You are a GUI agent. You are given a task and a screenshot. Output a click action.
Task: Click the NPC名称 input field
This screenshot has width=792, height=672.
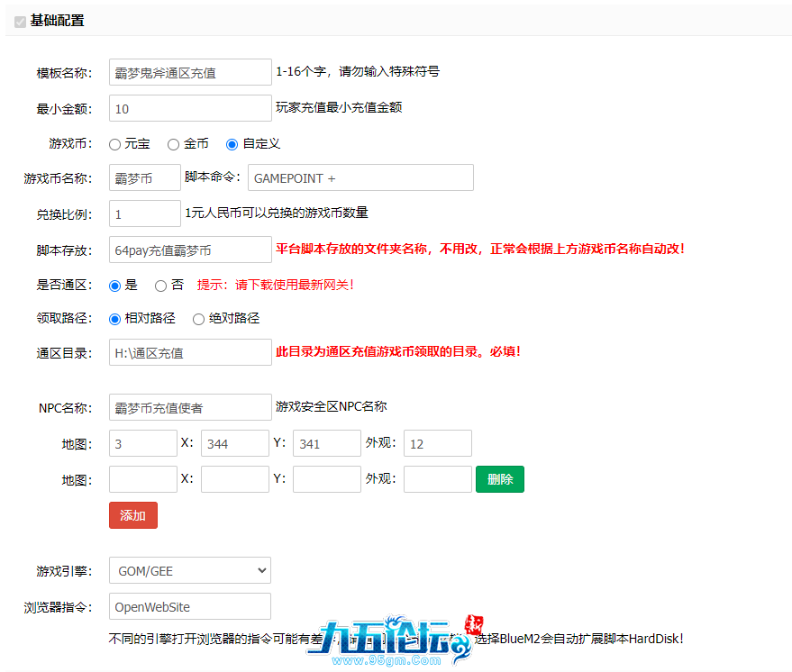click(x=189, y=407)
